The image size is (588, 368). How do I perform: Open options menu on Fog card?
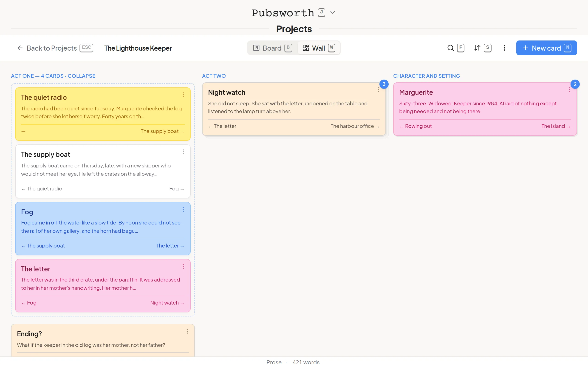(x=183, y=209)
